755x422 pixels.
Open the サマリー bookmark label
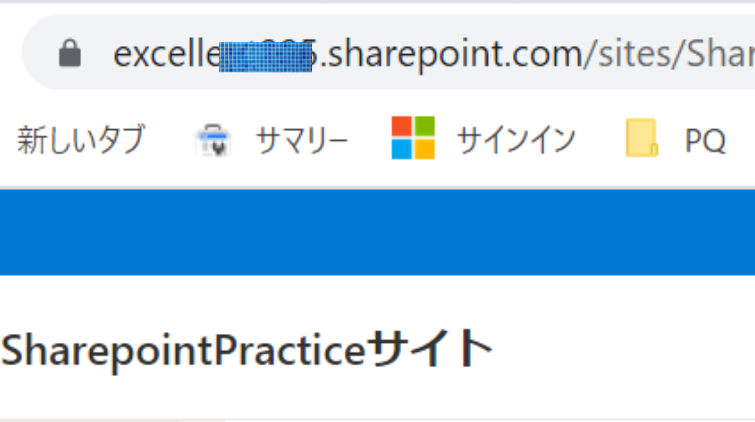[301, 141]
